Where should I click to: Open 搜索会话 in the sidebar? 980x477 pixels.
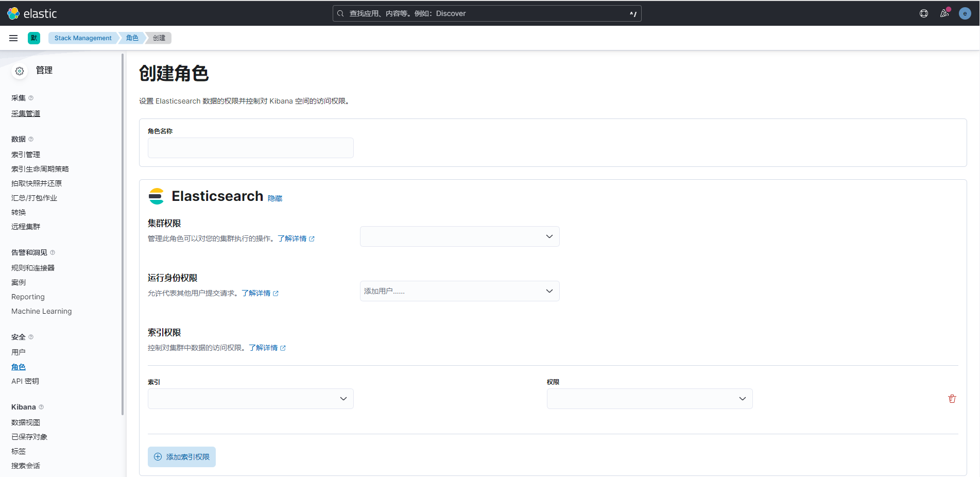tap(26, 466)
